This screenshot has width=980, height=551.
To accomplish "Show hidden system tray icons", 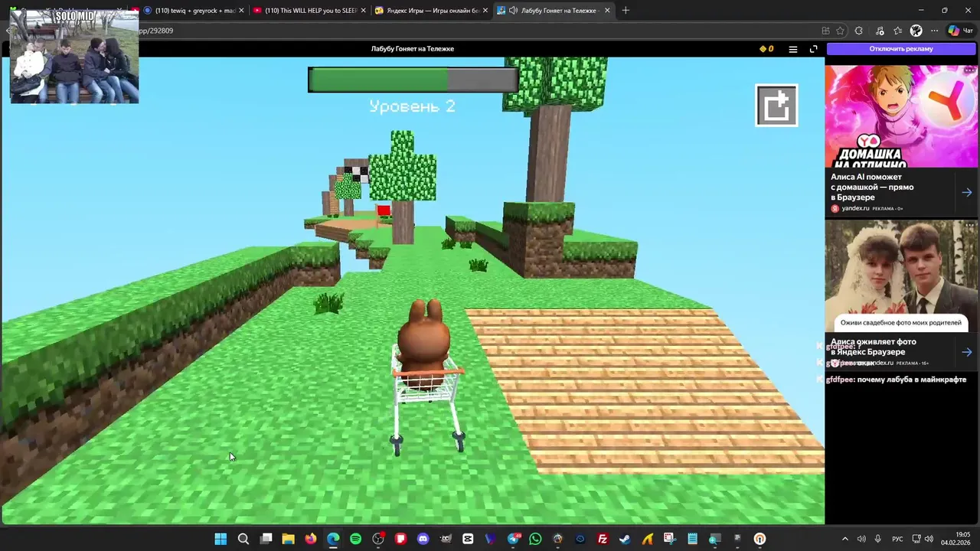I will click(845, 539).
